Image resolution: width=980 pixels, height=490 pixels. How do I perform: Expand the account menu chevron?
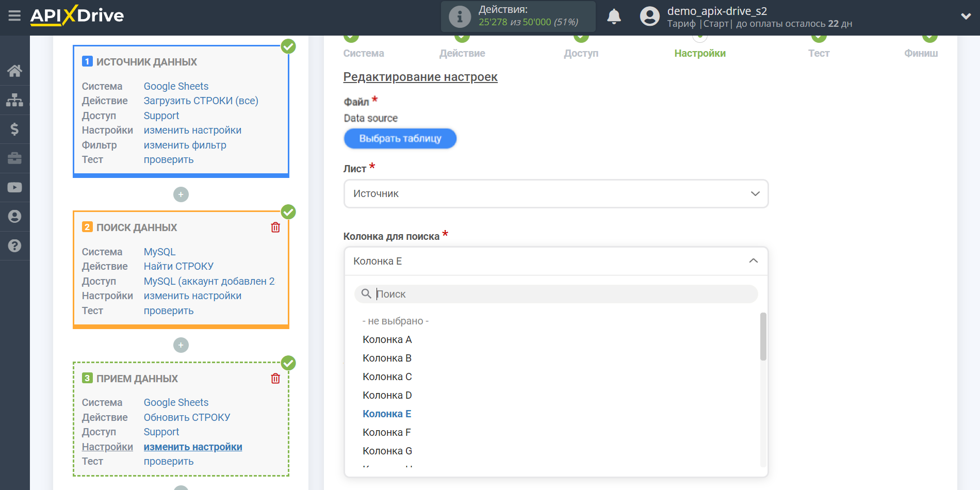click(966, 17)
